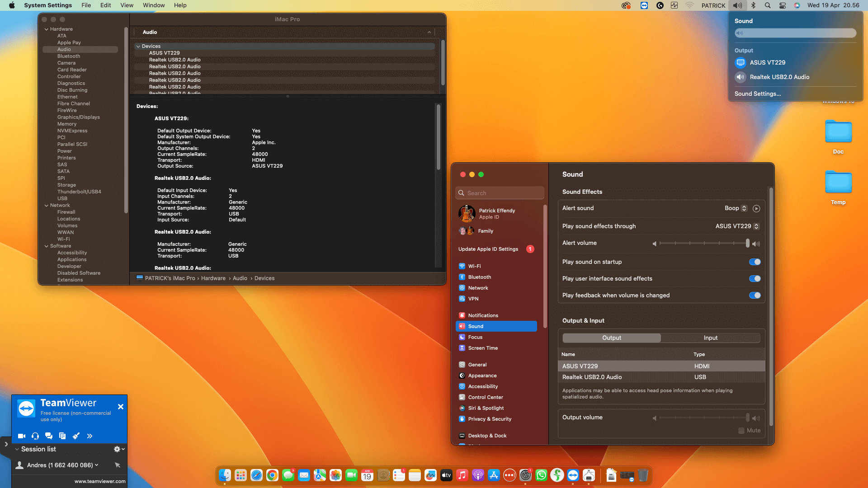Switch to the Input tab
The image size is (868, 488).
pyautogui.click(x=710, y=338)
